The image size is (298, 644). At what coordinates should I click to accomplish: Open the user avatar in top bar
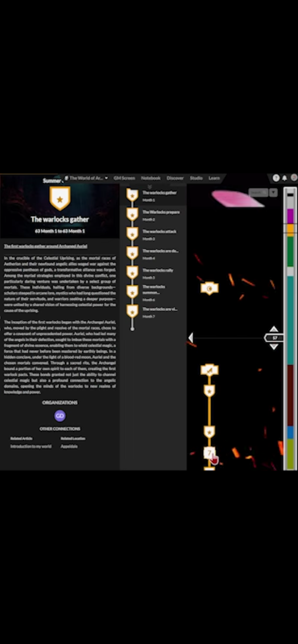point(294,178)
